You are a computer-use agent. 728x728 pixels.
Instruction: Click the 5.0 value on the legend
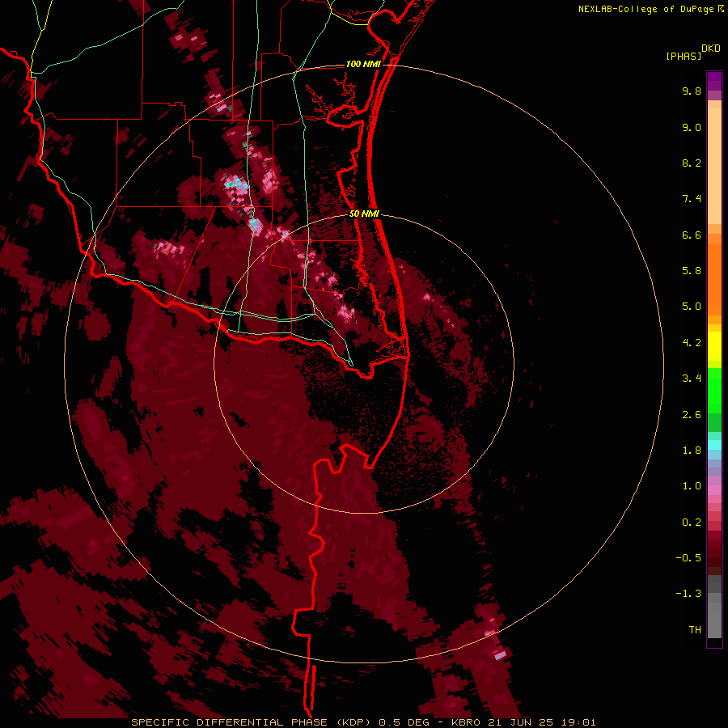pos(692,307)
